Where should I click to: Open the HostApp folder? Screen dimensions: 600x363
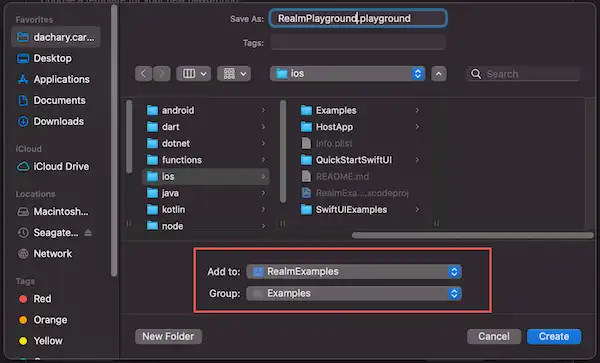point(360,127)
